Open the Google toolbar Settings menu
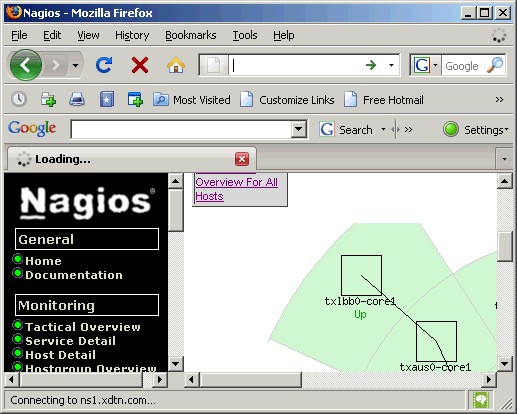The height and width of the screenshot is (414, 517). point(486,130)
